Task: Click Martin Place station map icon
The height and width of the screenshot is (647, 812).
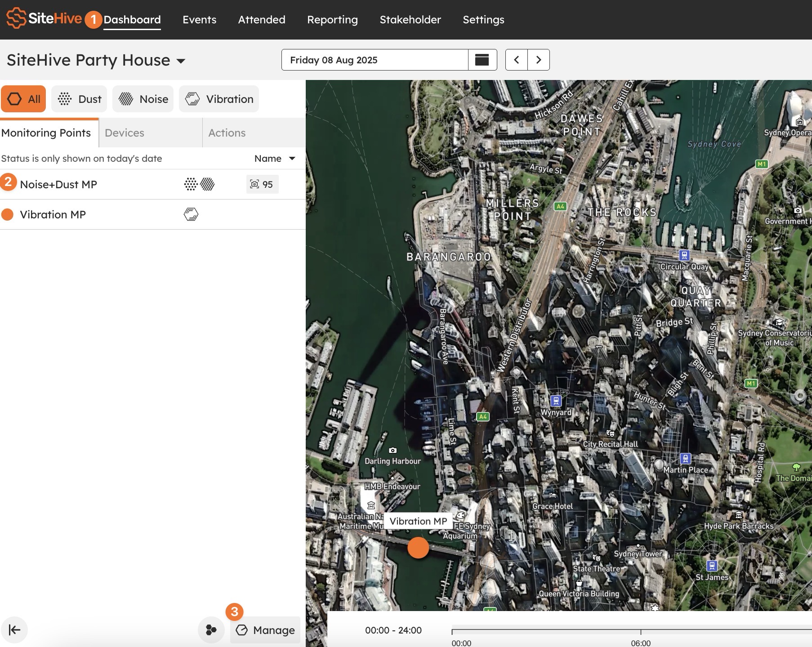Action: point(685,458)
